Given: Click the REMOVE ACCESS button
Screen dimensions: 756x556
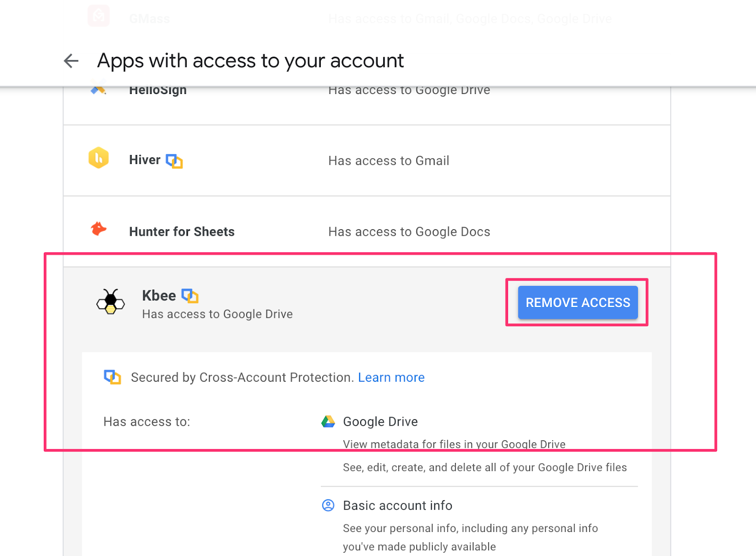Looking at the screenshot, I should point(578,302).
